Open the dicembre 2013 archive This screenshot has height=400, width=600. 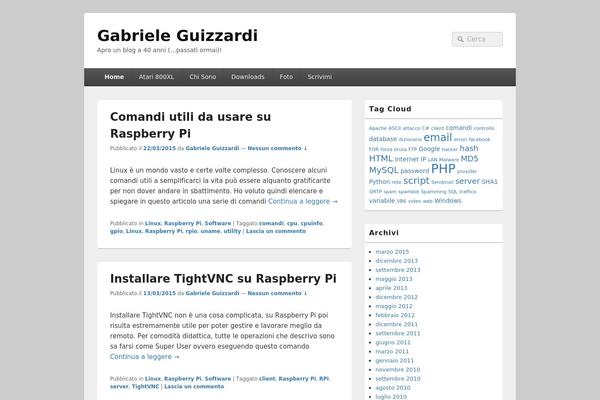tap(397, 261)
